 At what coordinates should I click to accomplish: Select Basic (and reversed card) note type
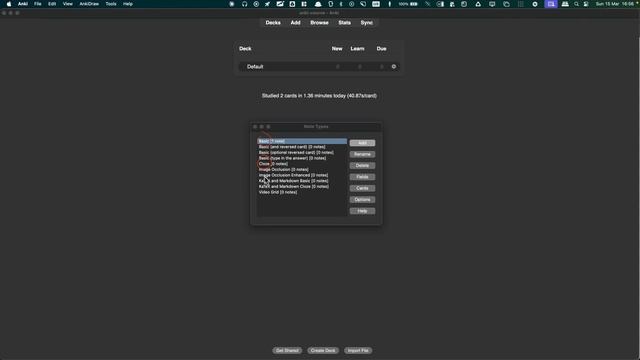(302, 147)
